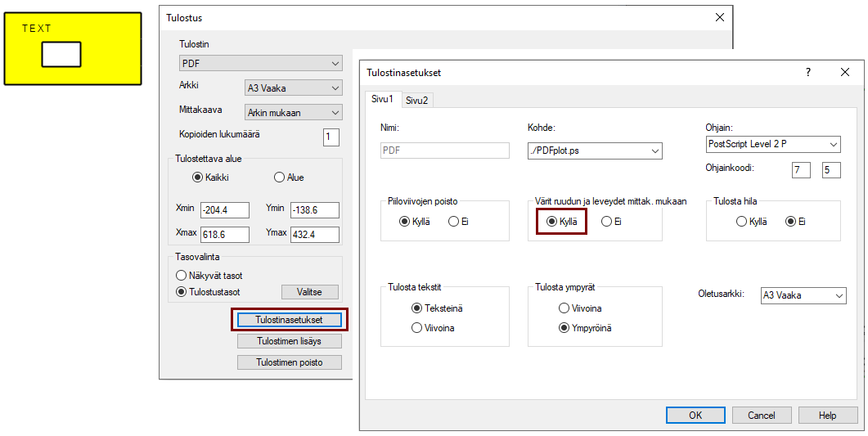Screen dimensions: 868x436
Task: Choose Viivoina under Tulosta tekstit
Action: (x=417, y=328)
